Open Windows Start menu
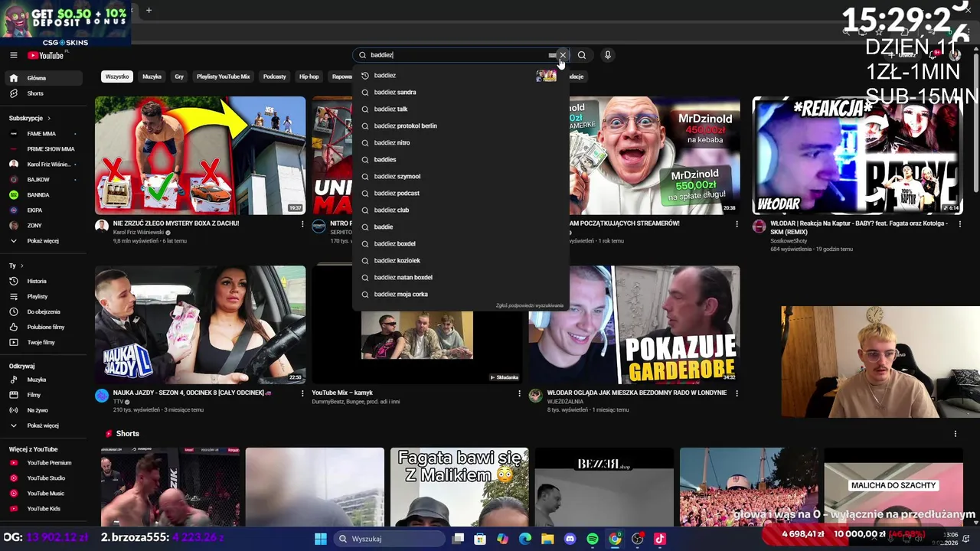 320,539
